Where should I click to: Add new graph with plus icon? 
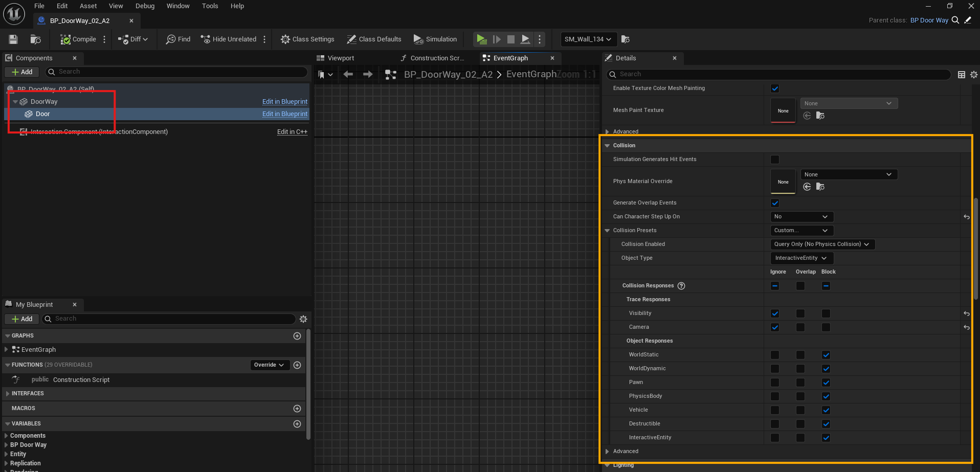tap(297, 336)
